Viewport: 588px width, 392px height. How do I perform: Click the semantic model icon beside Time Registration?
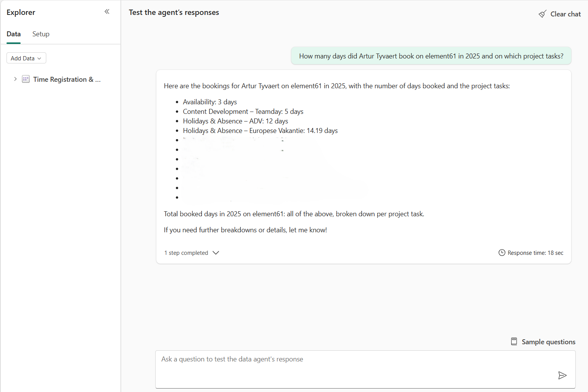point(26,79)
